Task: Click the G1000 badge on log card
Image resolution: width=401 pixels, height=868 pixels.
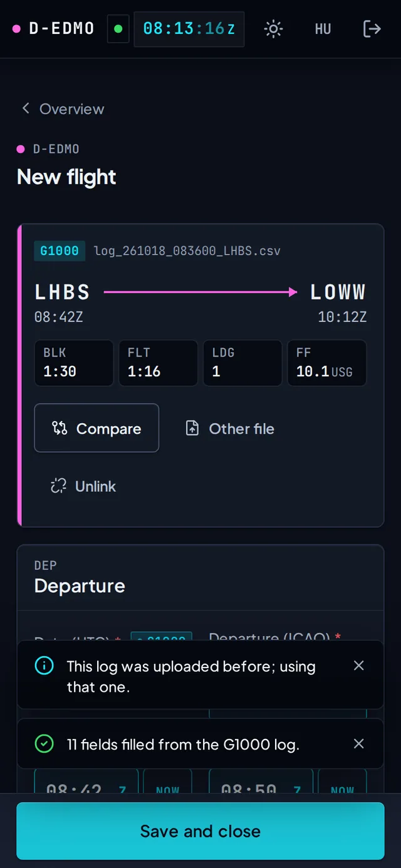Action: (60, 251)
